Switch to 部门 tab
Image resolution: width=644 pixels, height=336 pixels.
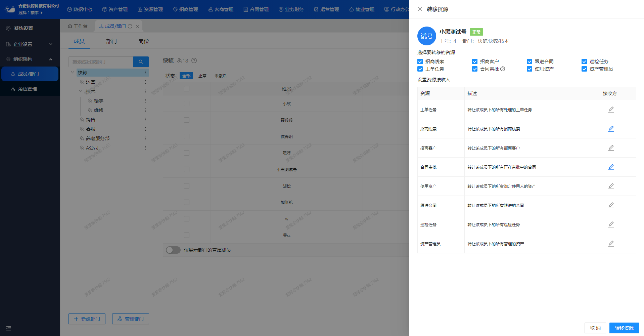pos(111,41)
